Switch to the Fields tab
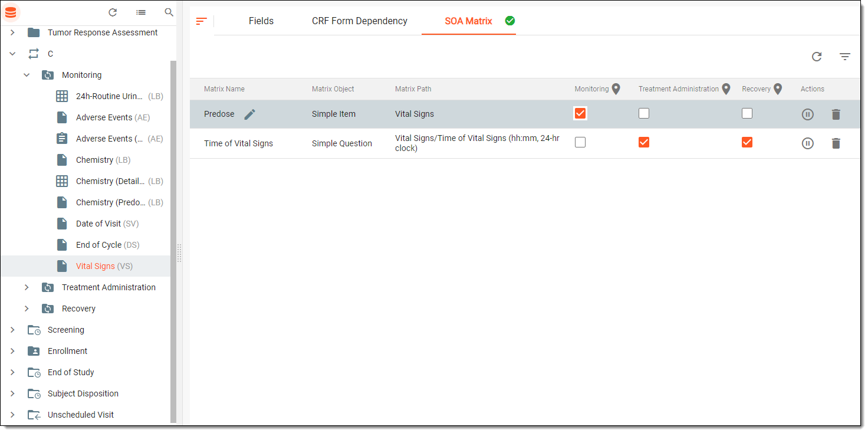 (261, 21)
